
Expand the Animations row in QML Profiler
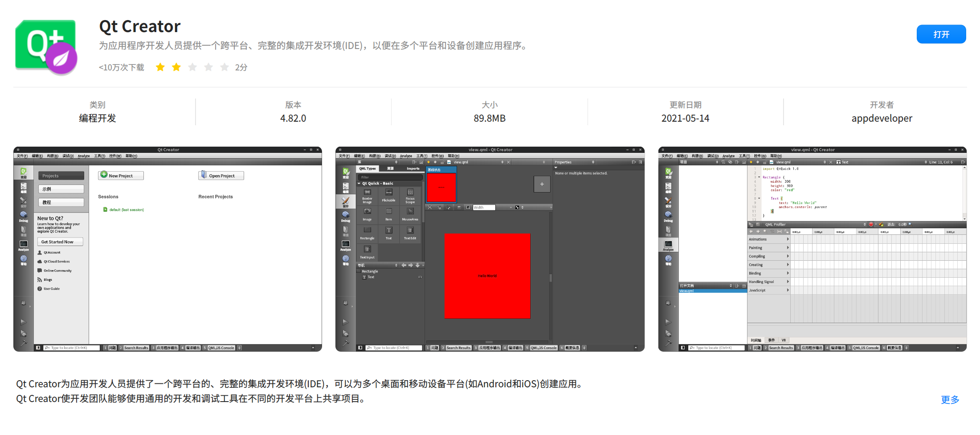(x=788, y=239)
